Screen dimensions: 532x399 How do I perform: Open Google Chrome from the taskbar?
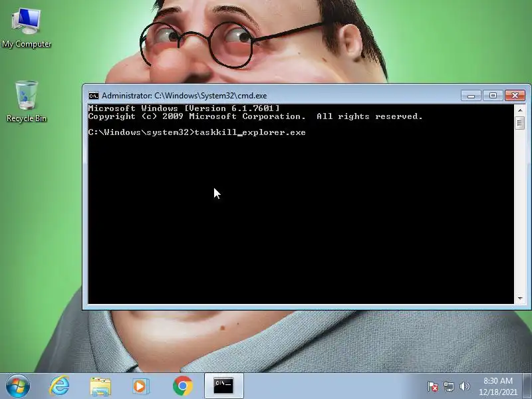point(182,386)
